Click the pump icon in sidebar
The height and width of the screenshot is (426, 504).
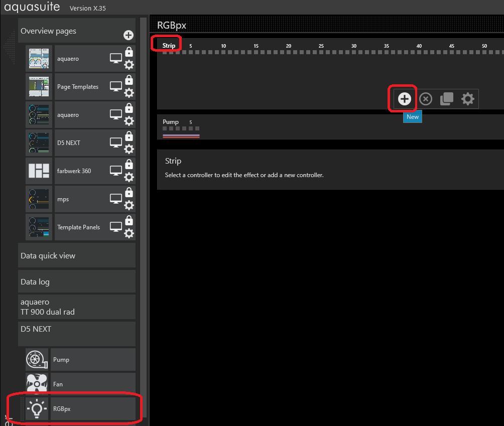tap(37, 359)
